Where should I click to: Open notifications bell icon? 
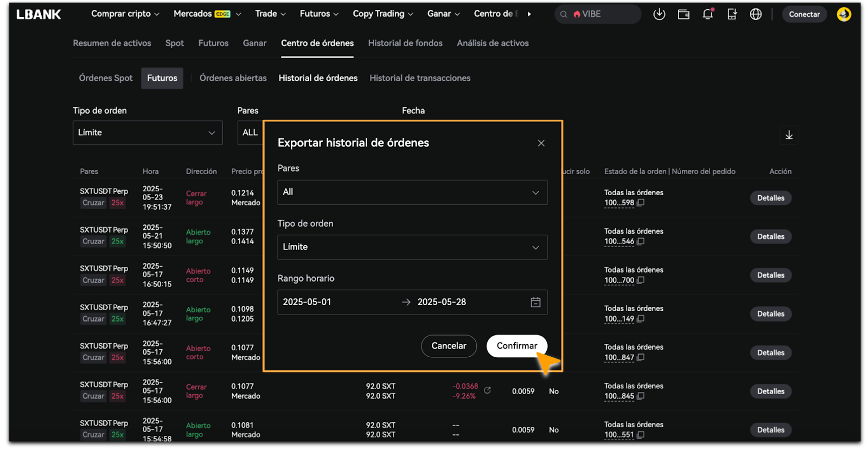[707, 14]
